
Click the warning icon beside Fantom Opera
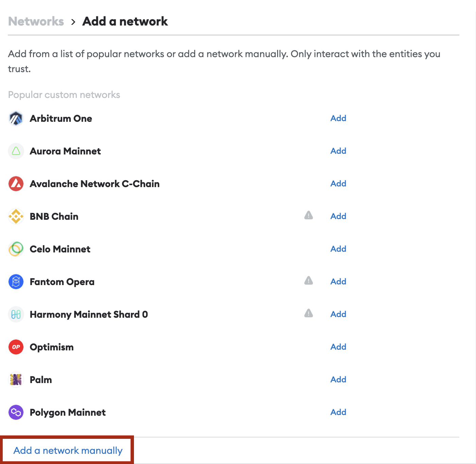pyautogui.click(x=308, y=281)
